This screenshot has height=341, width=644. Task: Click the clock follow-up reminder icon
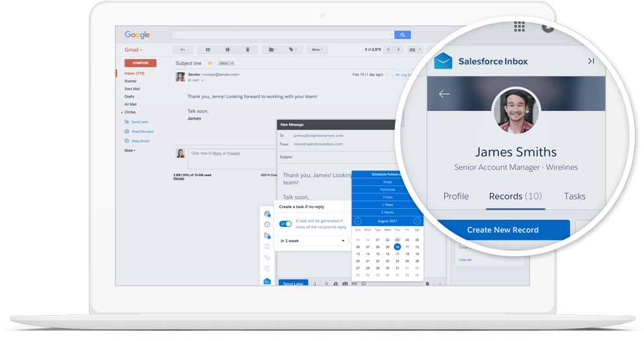pyautogui.click(x=267, y=224)
